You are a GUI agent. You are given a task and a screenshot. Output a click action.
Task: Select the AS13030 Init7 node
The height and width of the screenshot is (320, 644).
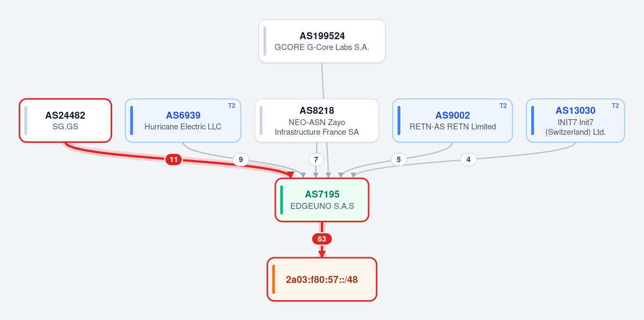[575, 121]
